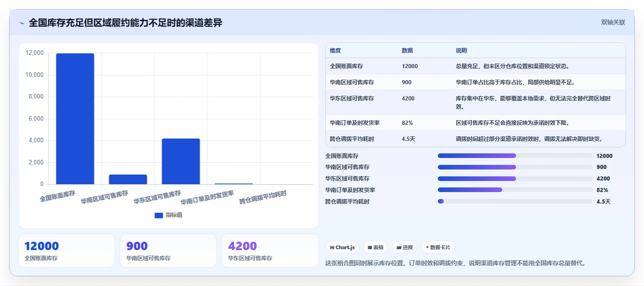Screen dimensions: 644x286
Task: Select the 华南区域可售库存 table row label
Action: tap(352, 82)
